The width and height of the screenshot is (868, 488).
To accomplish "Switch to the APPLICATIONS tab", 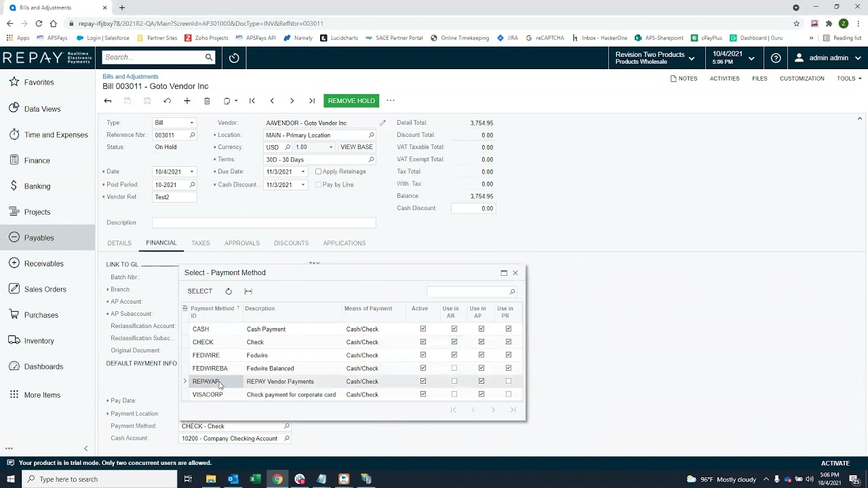I will click(x=344, y=243).
